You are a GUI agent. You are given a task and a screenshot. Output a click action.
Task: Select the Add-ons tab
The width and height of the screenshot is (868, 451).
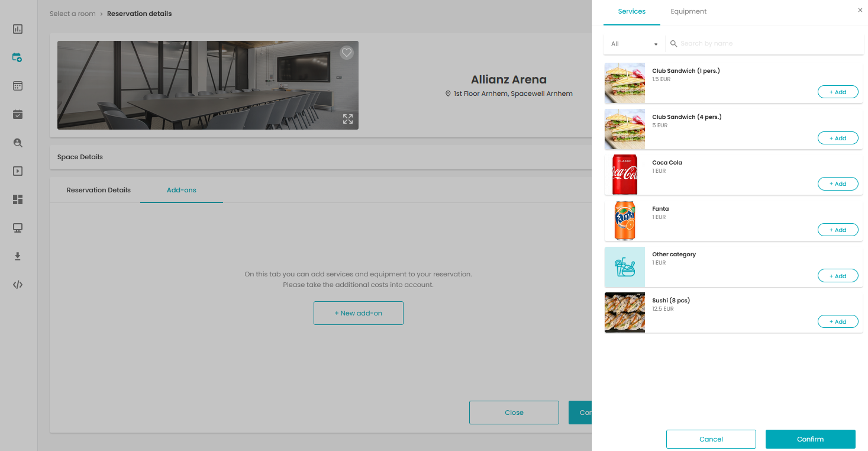[x=182, y=190]
